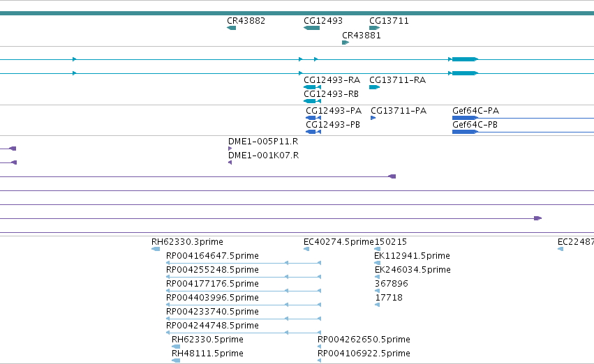Click the RP004262650.5prime label
Viewport: 594px width, 364px height.
[x=364, y=340]
